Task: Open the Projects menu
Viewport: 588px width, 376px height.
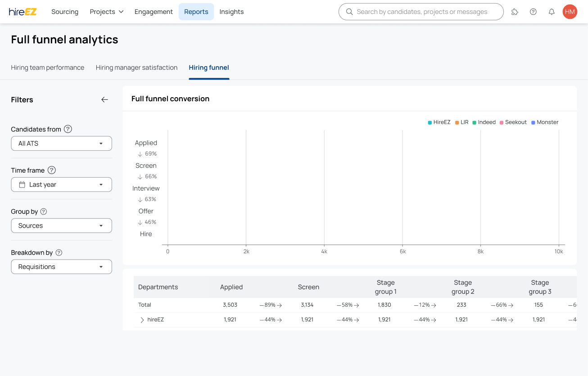Action: (x=106, y=12)
